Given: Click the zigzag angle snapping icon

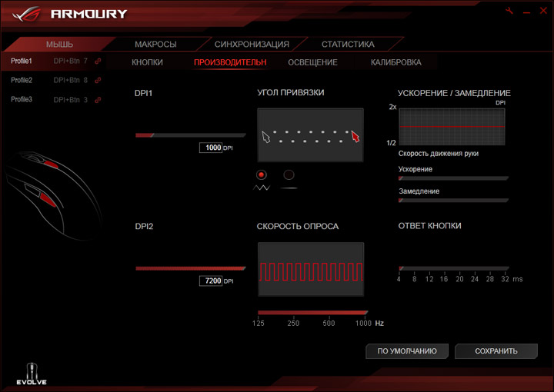Looking at the screenshot, I should coord(262,188).
